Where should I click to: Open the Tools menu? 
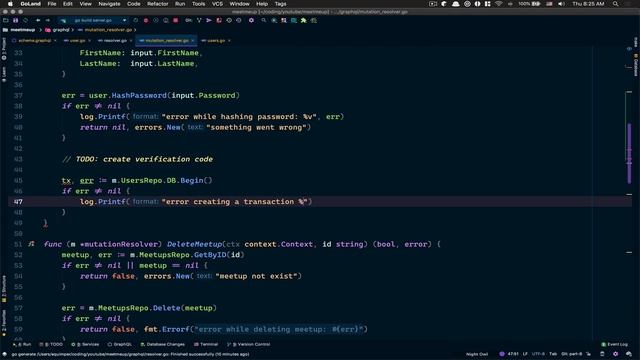click(198, 4)
